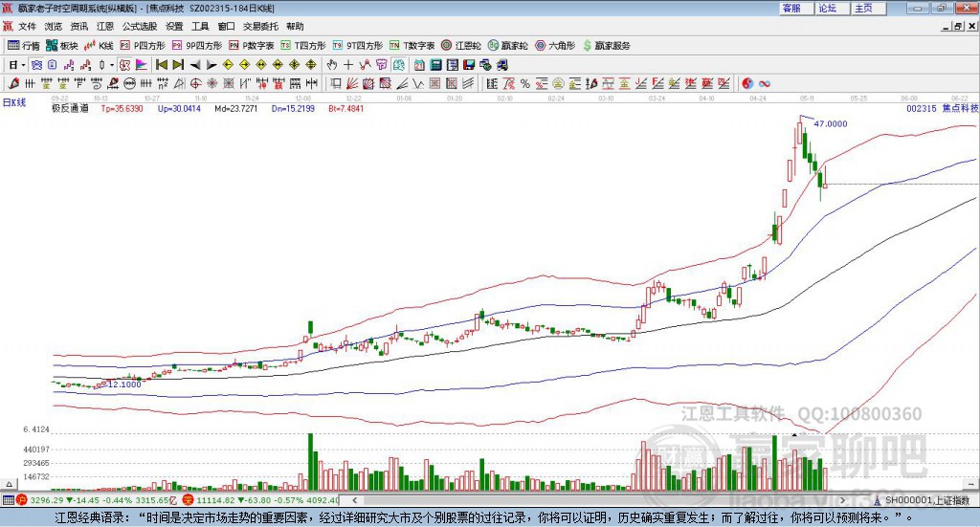Image resolution: width=980 pixels, height=527 pixels.
Task: Select the hand pan tool
Action: (332, 65)
